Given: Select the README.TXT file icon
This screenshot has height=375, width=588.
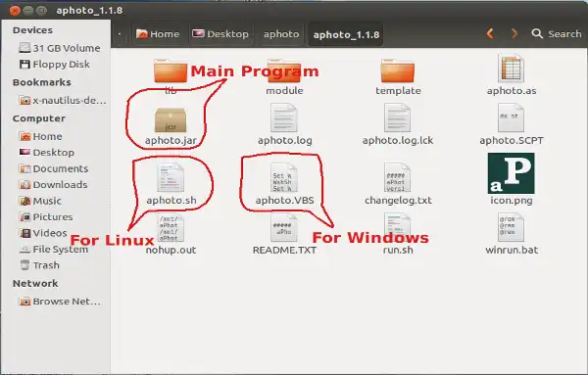Looking at the screenshot, I should [x=284, y=227].
